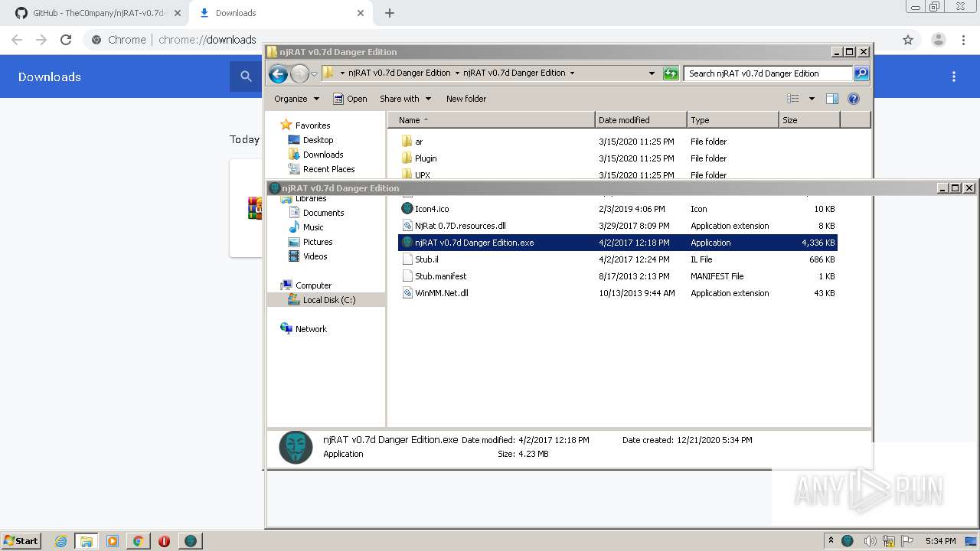Sort by Date modified column

tap(640, 120)
